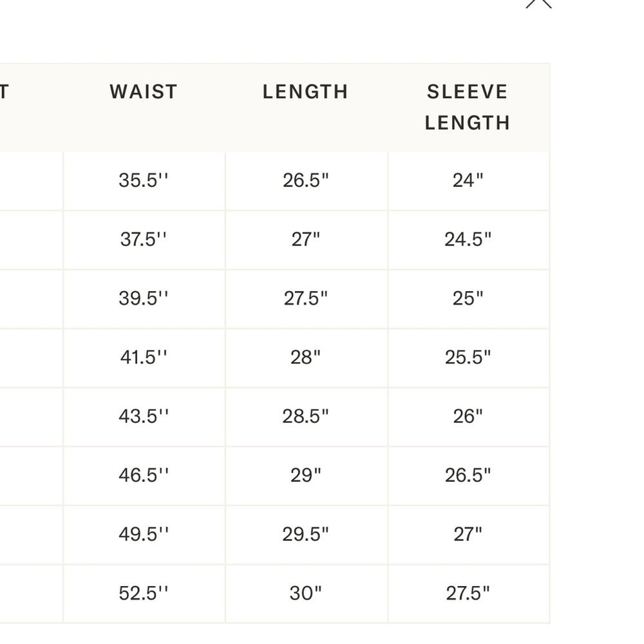644x644 pixels.
Task: Click the 28" length cell
Action: coord(305,357)
